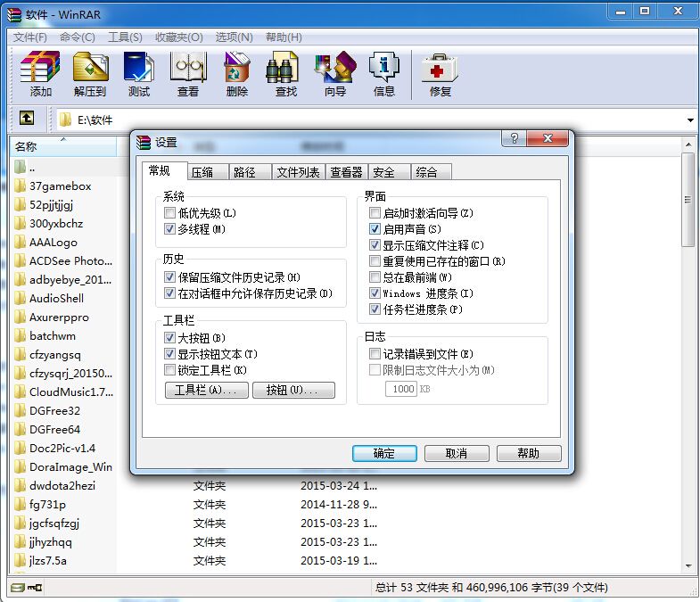The width and height of the screenshot is (700, 602).
Task: Open the 选项(N) menu
Action: [234, 37]
